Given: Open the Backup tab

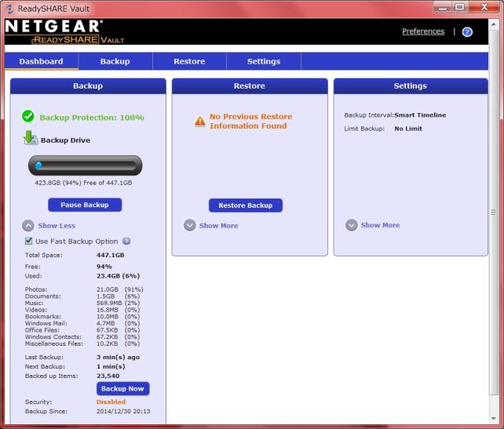Looking at the screenshot, I should pyautogui.click(x=115, y=61).
